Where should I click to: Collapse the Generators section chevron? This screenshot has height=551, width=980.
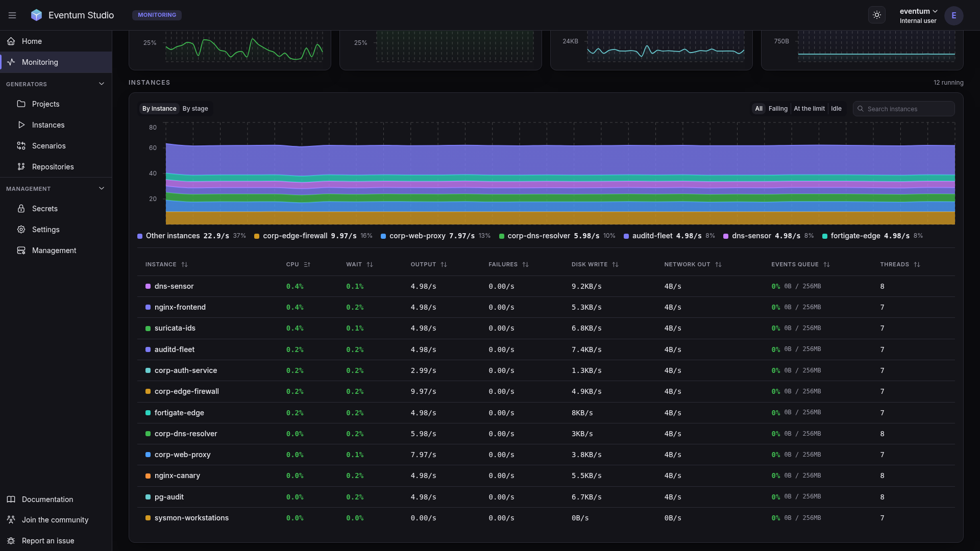pyautogui.click(x=102, y=84)
